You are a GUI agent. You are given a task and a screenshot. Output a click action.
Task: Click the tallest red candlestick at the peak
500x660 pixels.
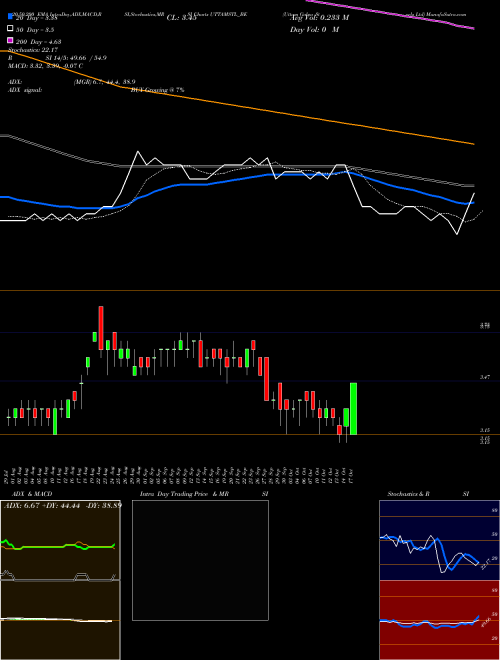(x=101, y=328)
